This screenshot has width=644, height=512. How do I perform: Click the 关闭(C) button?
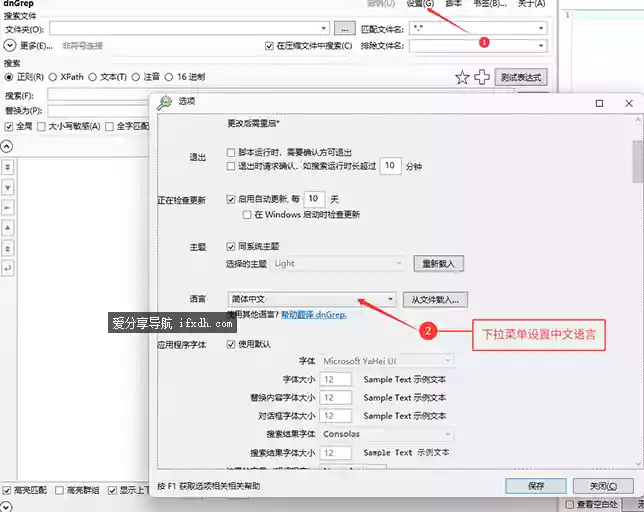point(603,486)
